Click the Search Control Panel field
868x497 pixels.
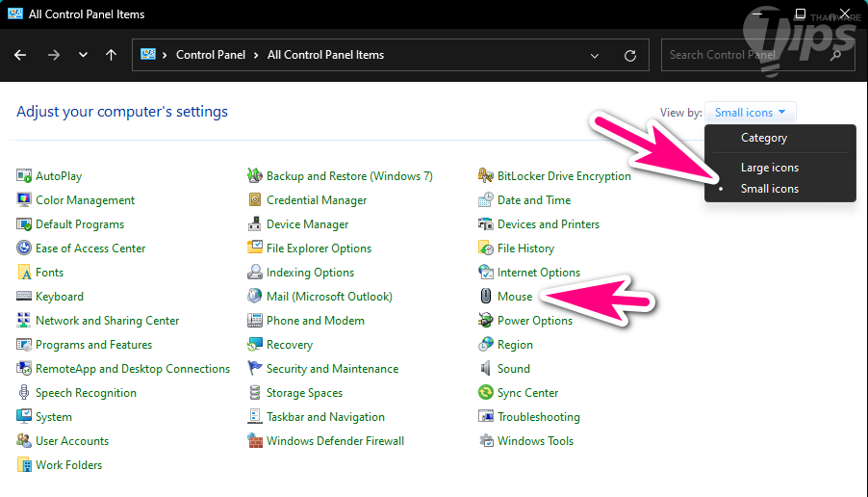pos(746,55)
